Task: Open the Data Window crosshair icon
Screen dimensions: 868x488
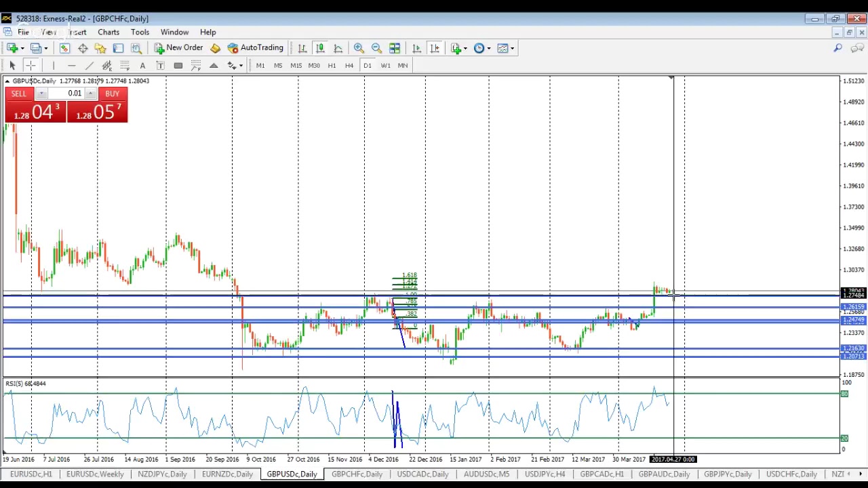Action: [x=83, y=48]
